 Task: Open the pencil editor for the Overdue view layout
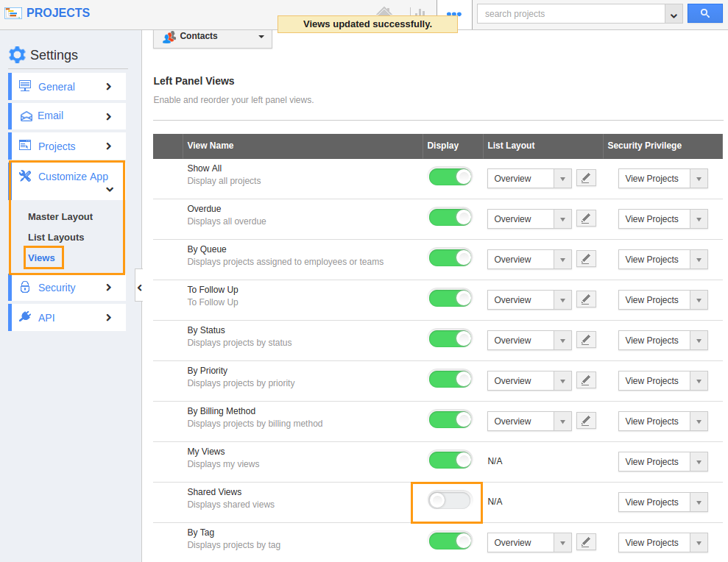tap(586, 218)
